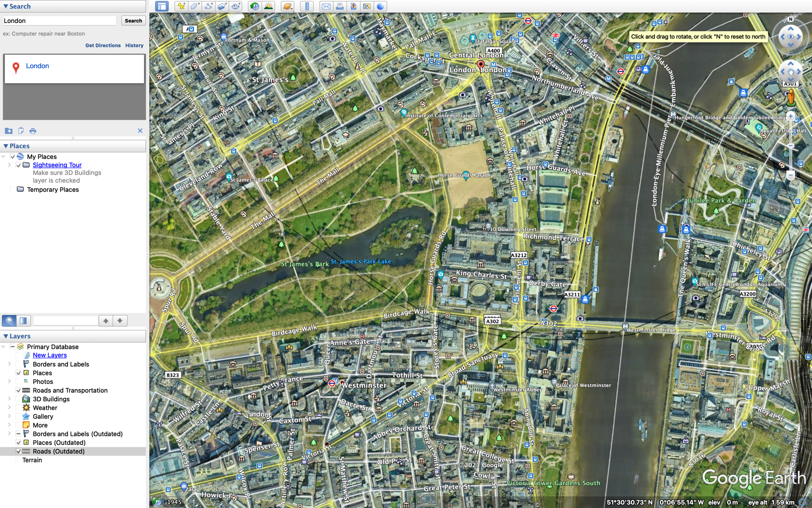Uncheck Roads and Transportation checkbox

19,390
